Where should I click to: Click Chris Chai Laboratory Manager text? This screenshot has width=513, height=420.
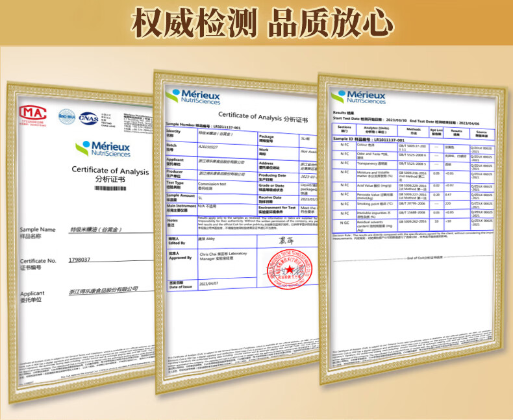[x=223, y=256]
